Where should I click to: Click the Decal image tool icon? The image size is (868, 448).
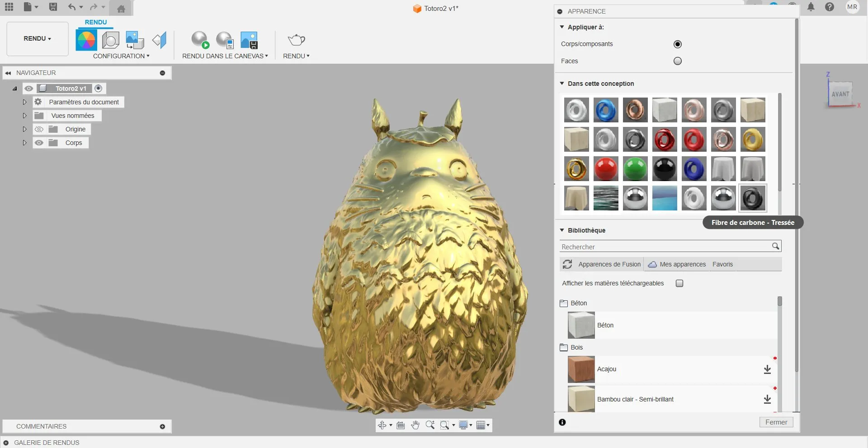tap(135, 40)
